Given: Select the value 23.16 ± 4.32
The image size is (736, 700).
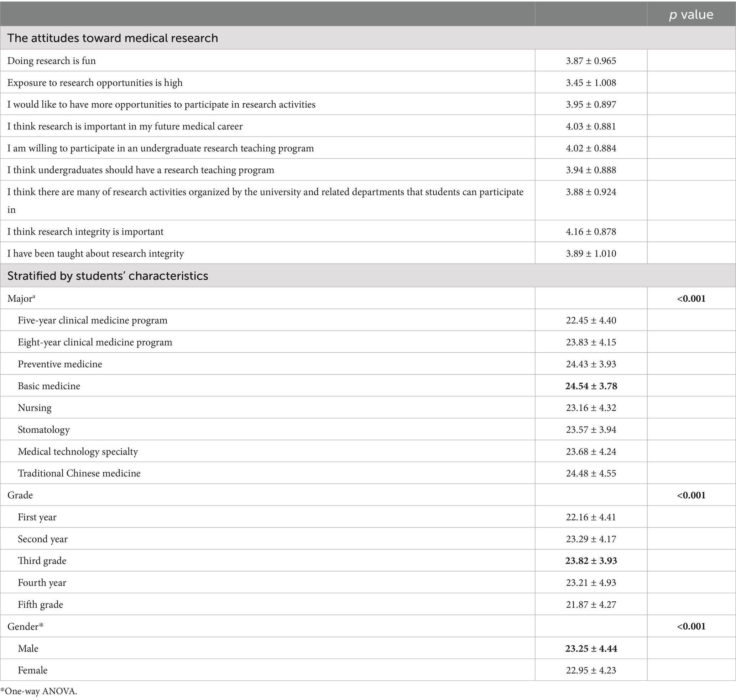Looking at the screenshot, I should 591,408.
